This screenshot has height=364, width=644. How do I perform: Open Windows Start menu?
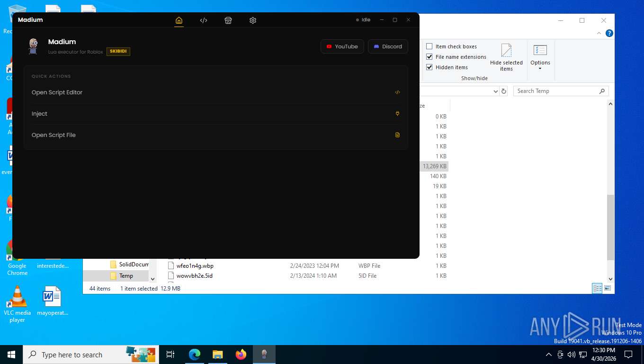11,355
